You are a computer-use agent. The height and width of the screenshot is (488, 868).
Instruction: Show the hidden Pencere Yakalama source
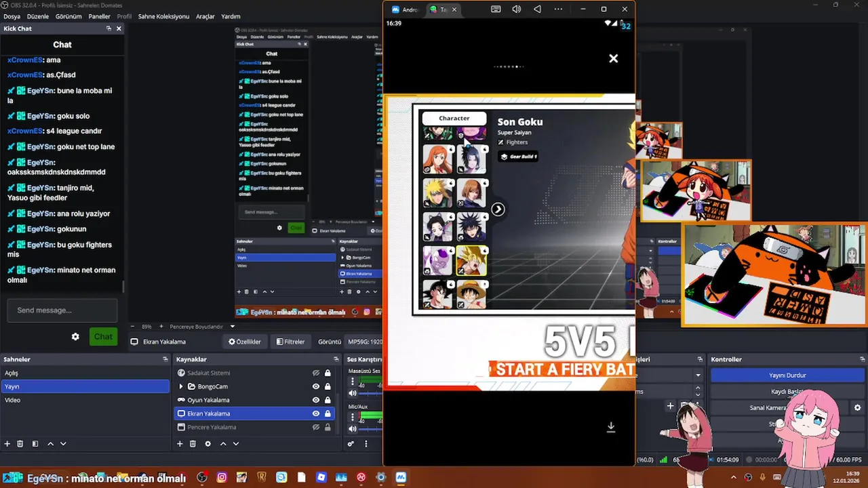[315, 427]
